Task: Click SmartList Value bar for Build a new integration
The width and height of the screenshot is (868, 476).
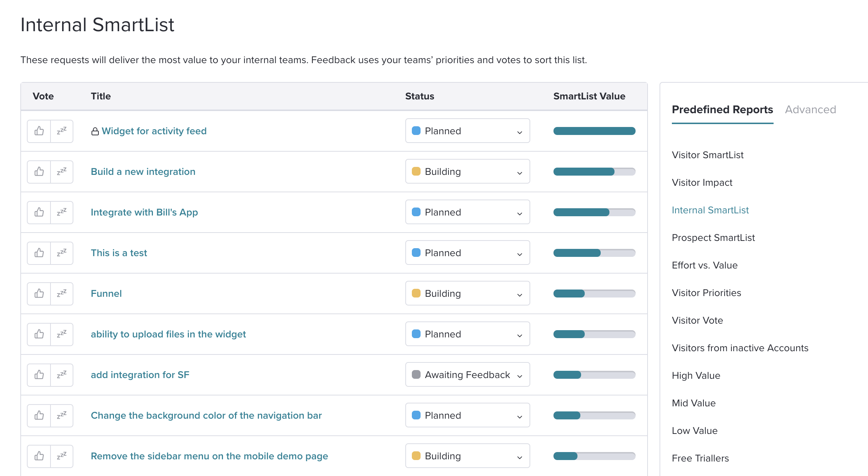Action: tap(594, 172)
